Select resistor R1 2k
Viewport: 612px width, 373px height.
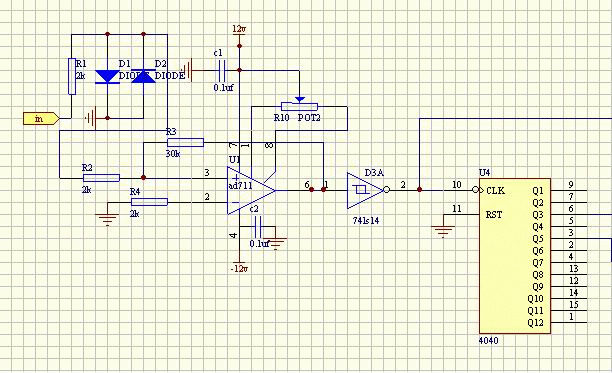click(x=72, y=76)
